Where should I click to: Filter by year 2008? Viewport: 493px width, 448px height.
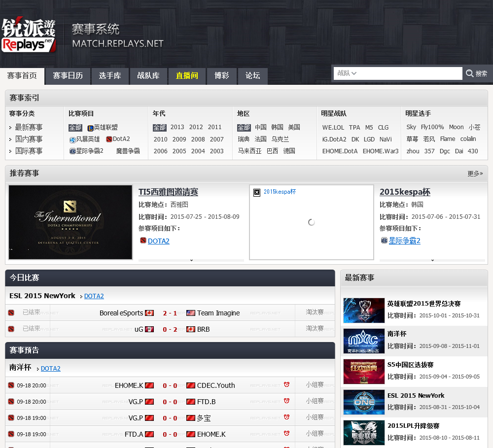pyautogui.click(x=198, y=139)
